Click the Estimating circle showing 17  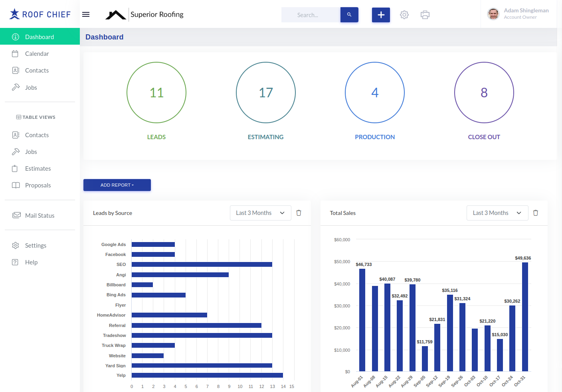(266, 93)
